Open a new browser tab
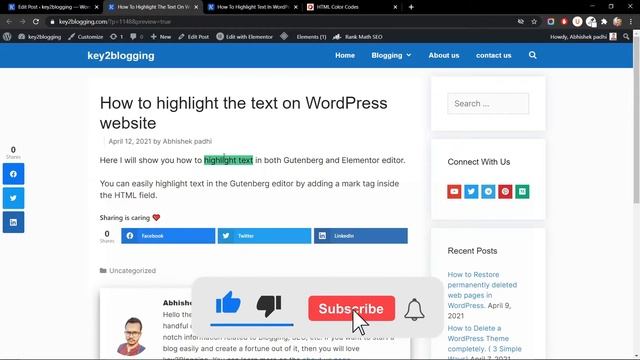This screenshot has height=360, width=640. pyautogui.click(x=411, y=7)
